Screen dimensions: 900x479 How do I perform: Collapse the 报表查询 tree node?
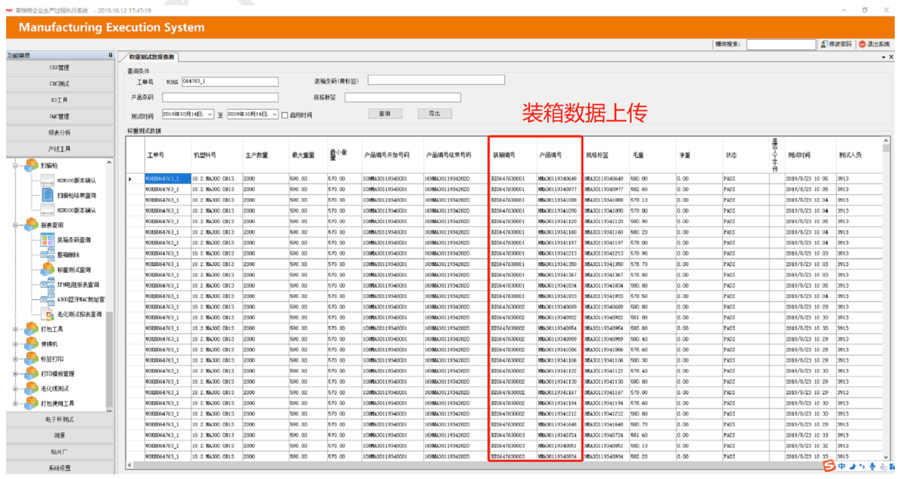16,225
